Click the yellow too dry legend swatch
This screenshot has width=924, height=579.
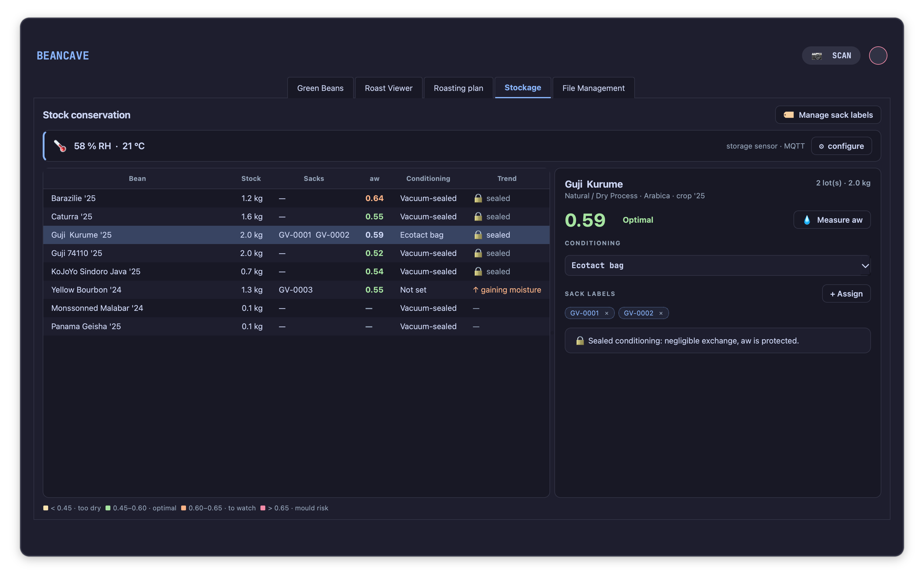click(45, 508)
